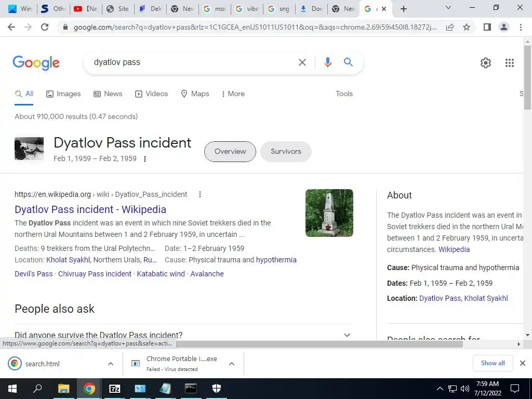Open the search.html downloaded file
Screen dimensions: 532x399
click(x=43, y=364)
